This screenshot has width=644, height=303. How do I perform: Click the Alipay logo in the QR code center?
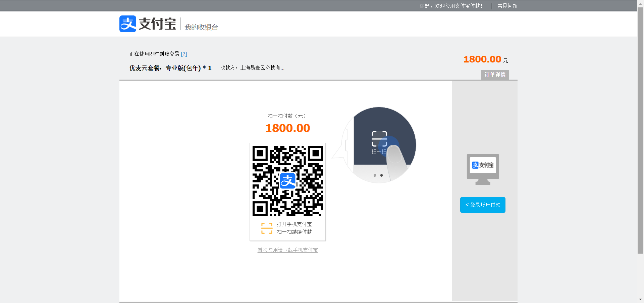[288, 181]
